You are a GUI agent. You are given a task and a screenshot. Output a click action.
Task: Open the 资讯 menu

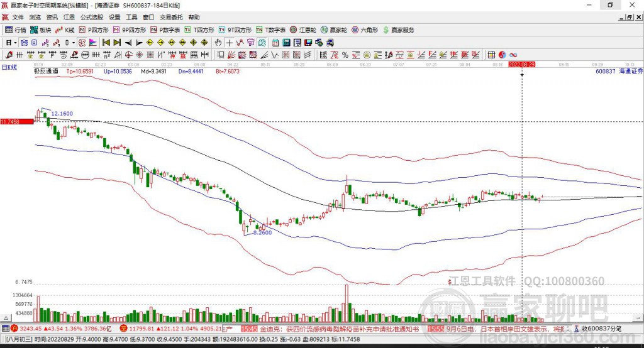(x=52, y=17)
